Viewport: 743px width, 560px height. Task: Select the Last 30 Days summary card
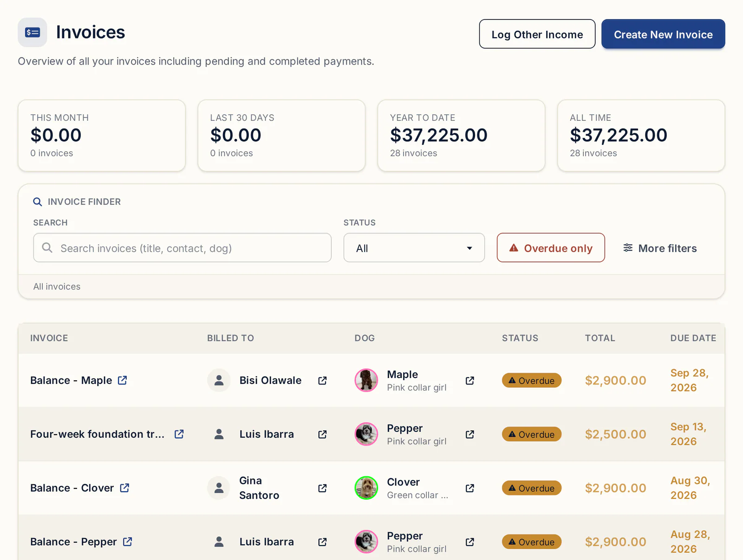pyautogui.click(x=281, y=136)
